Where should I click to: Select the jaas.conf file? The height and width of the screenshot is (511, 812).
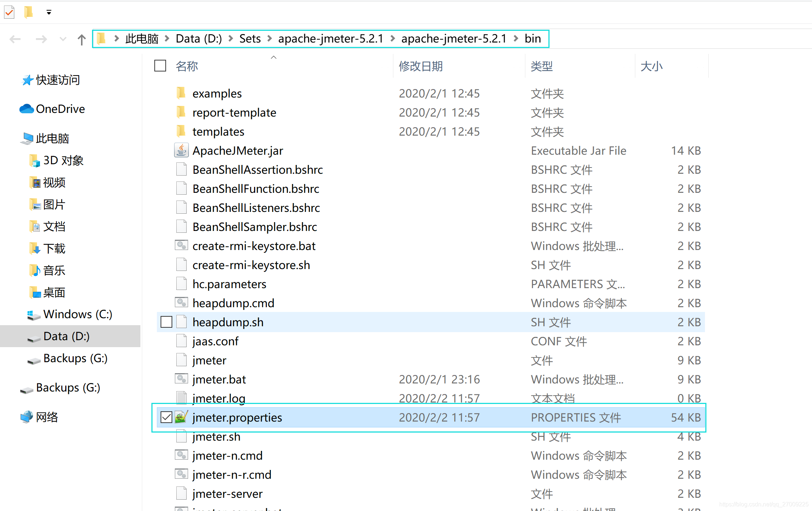431,341
